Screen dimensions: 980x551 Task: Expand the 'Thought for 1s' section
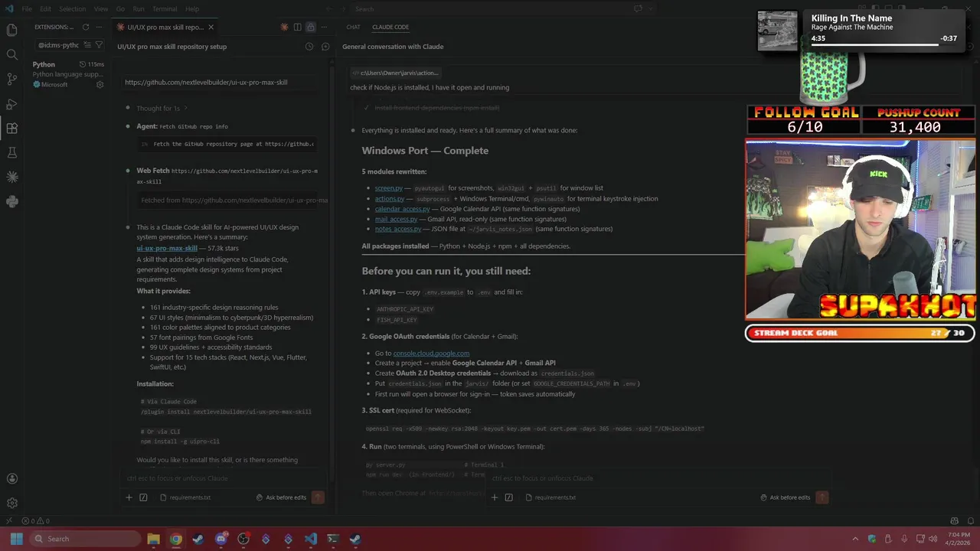click(162, 108)
